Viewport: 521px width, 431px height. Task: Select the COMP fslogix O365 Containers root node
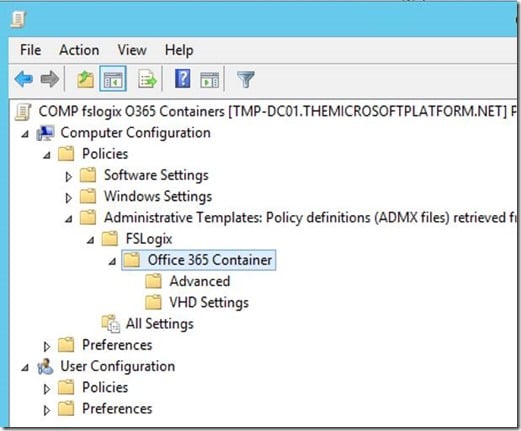(277, 111)
